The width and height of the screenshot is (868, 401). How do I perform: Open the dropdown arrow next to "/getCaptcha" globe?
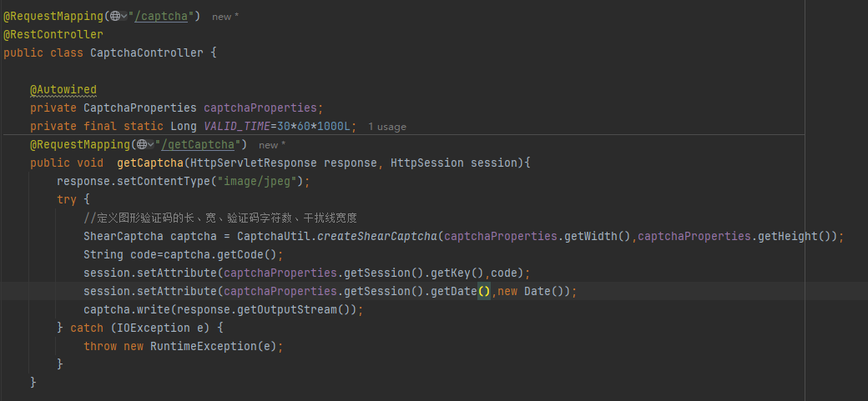tap(151, 144)
